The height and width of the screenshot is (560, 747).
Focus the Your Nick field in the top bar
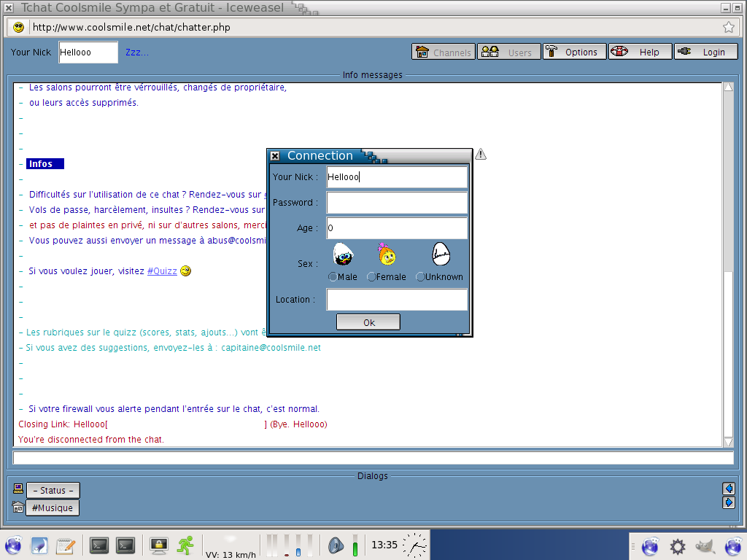tap(88, 52)
